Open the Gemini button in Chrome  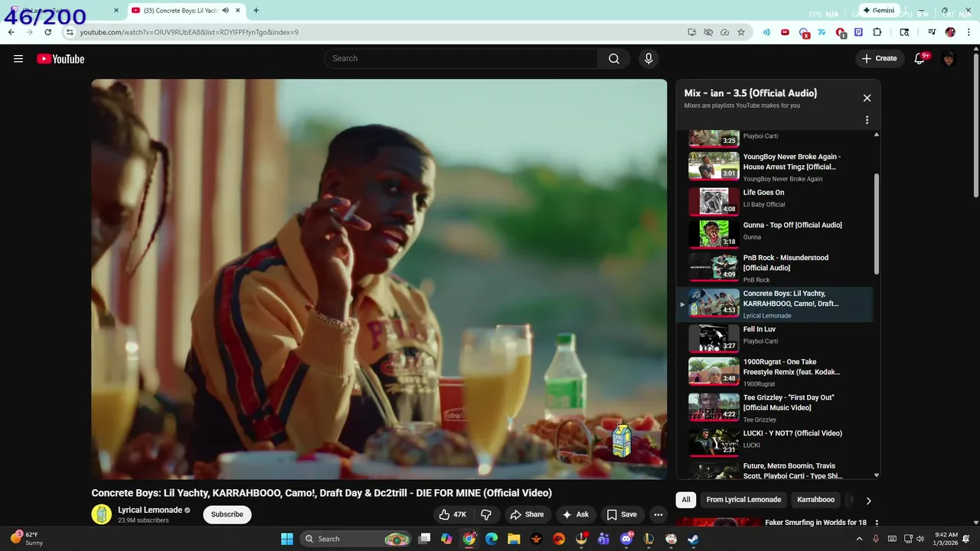pos(878,10)
